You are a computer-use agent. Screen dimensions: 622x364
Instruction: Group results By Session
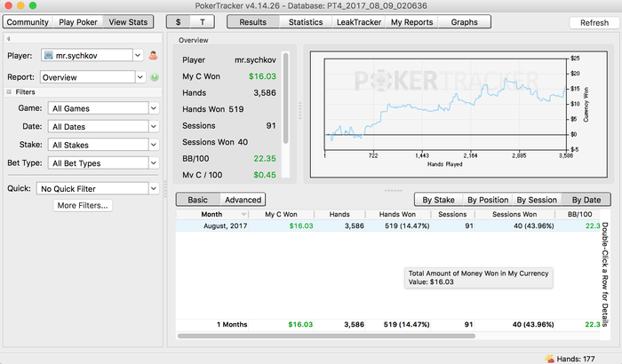(x=537, y=200)
